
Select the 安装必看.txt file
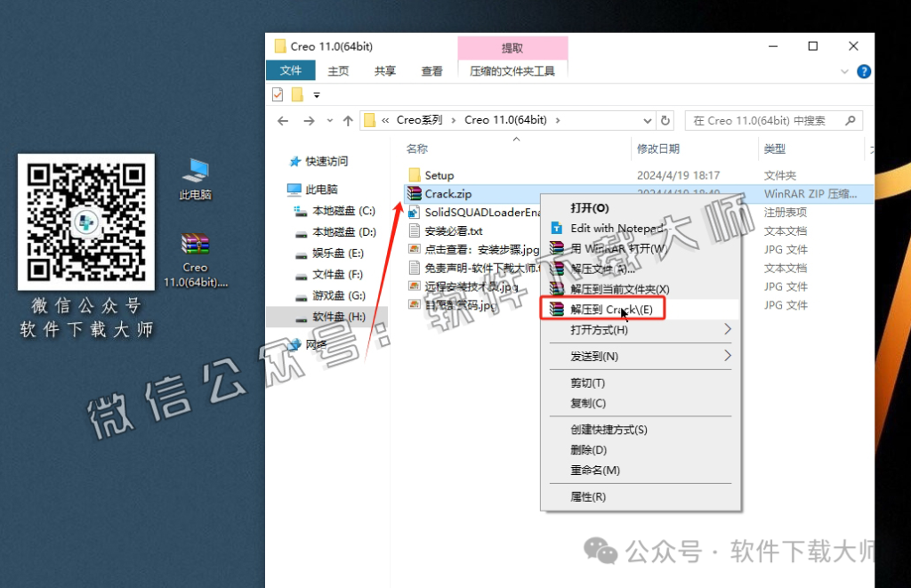tap(445, 230)
